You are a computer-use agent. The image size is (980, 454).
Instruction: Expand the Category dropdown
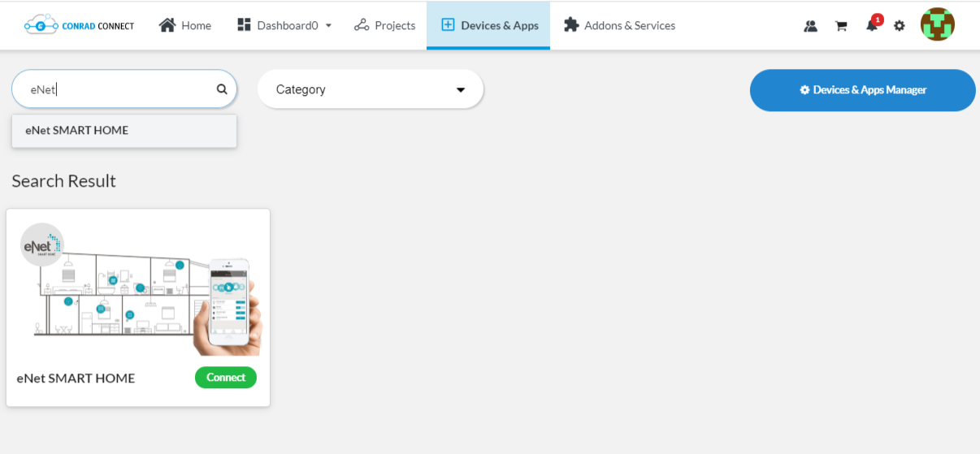[371, 89]
